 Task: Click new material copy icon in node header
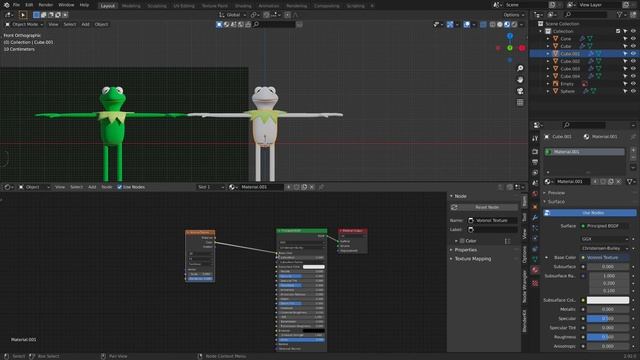[304, 187]
